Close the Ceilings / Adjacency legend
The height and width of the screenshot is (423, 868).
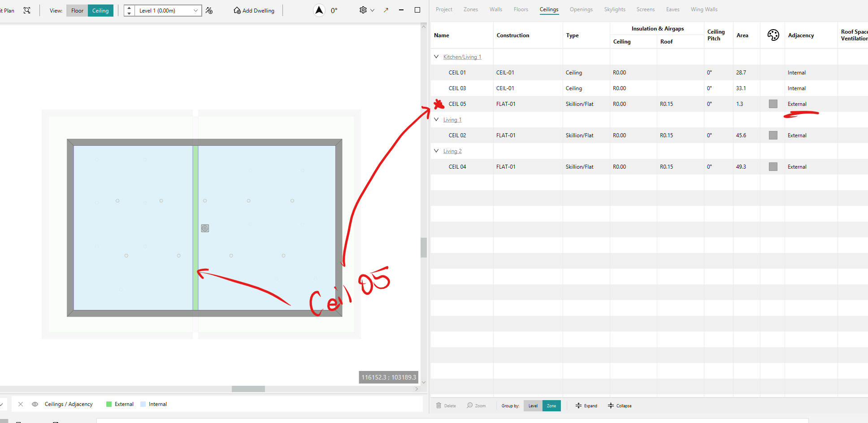(x=21, y=404)
